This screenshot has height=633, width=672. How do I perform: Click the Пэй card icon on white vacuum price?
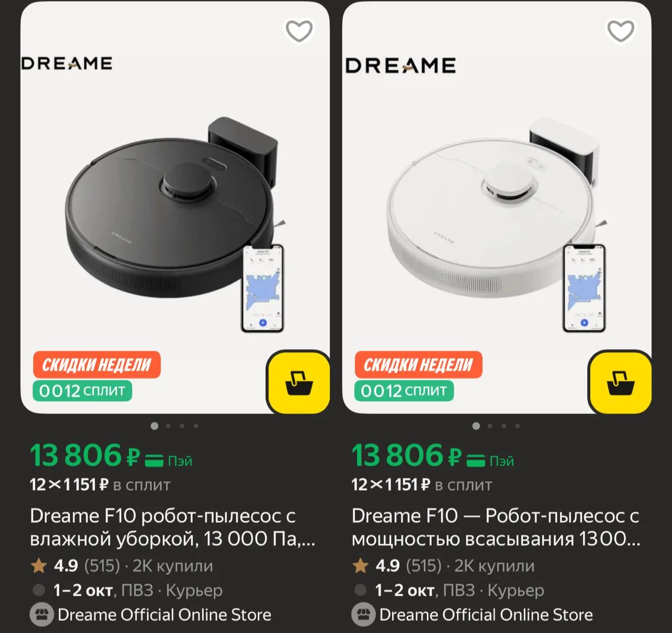click(476, 461)
